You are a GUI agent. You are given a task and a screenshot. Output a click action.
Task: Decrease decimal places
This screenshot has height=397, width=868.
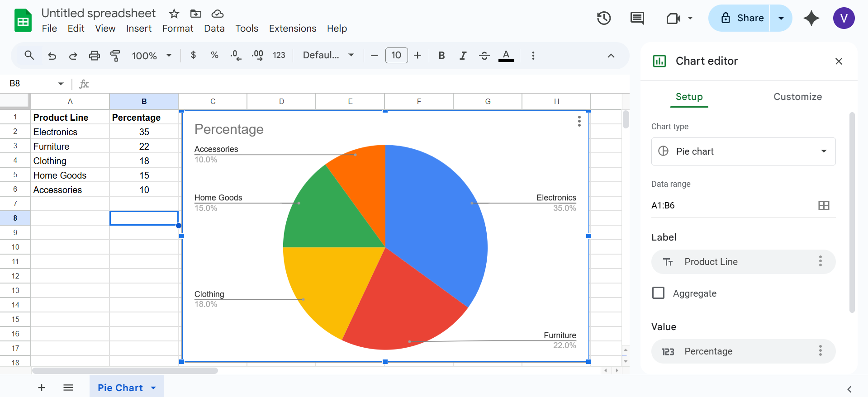(x=236, y=55)
